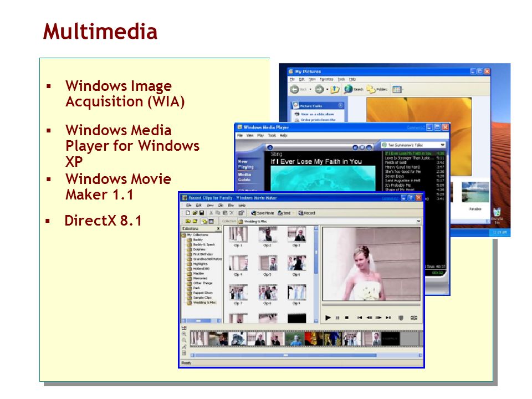This screenshot has height=399, width=532.
Task: Click green Forward arrow in My Pictures toolbar
Action: [319, 89]
